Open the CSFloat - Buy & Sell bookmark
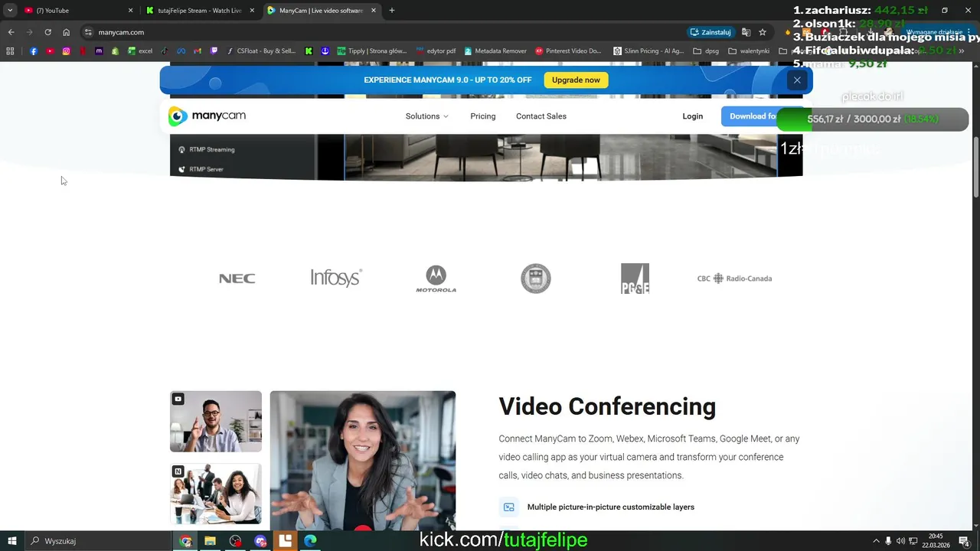This screenshot has width=980, height=551. tap(261, 51)
